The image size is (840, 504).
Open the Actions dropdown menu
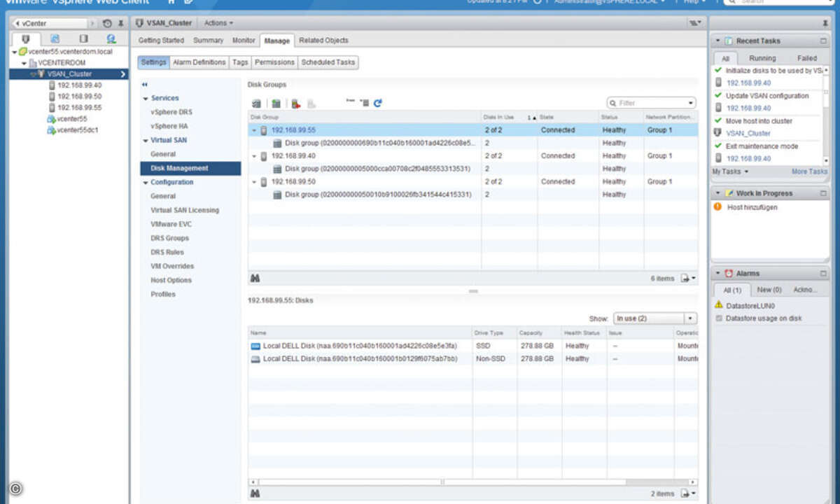(218, 23)
